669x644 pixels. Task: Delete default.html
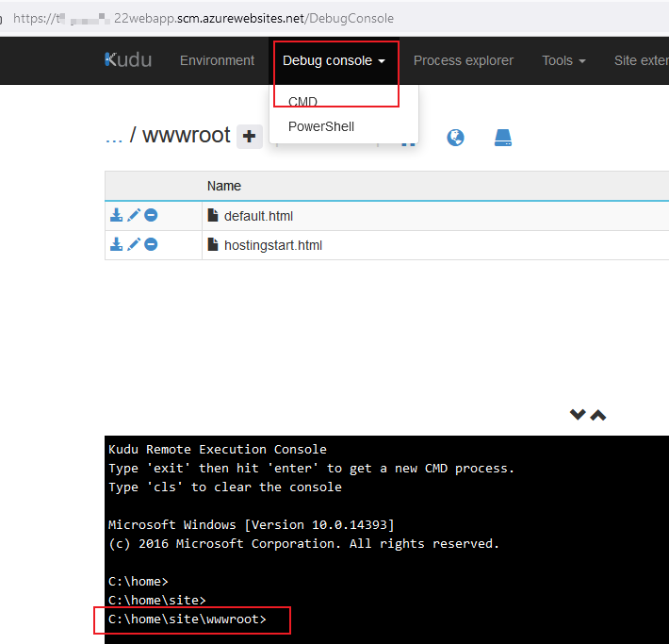[151, 215]
